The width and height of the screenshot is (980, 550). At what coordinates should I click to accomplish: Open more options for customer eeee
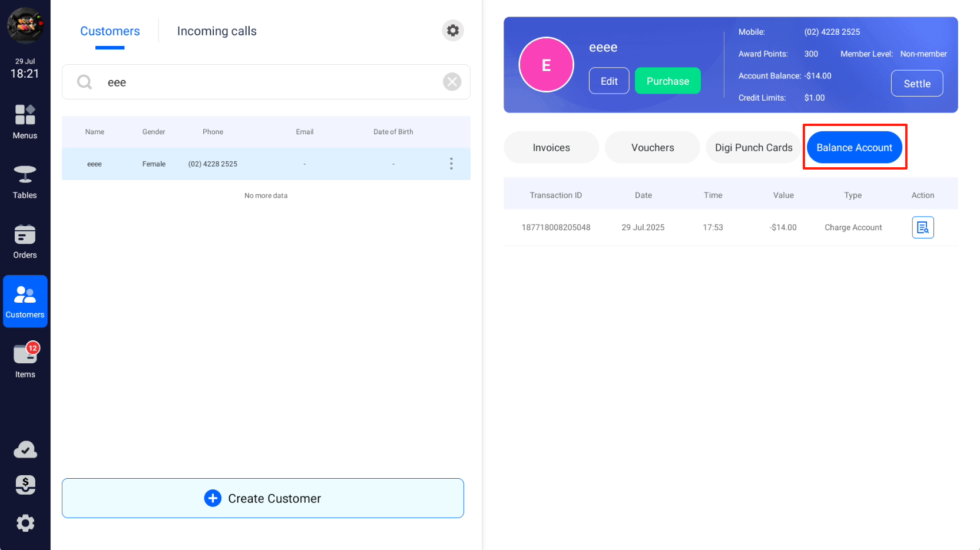coord(451,164)
